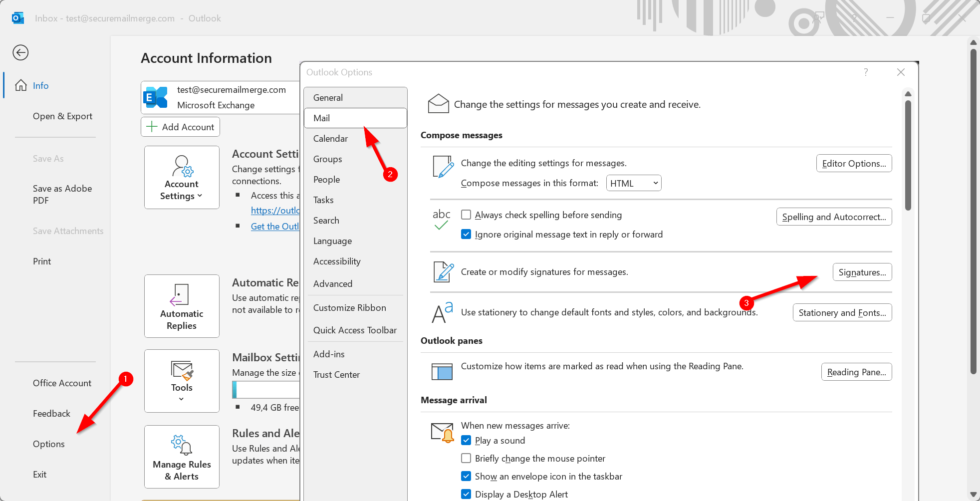This screenshot has width=980, height=501.
Task: Open Editor Options
Action: coord(853,163)
